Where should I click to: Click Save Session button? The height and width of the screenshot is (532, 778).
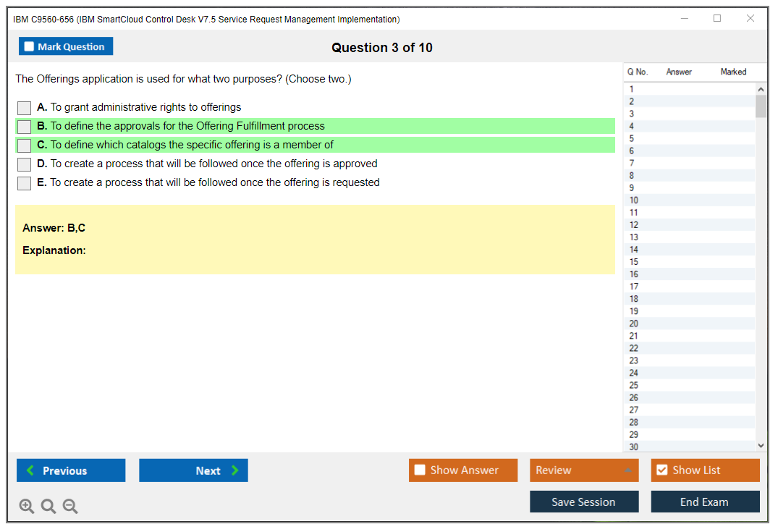tap(584, 502)
